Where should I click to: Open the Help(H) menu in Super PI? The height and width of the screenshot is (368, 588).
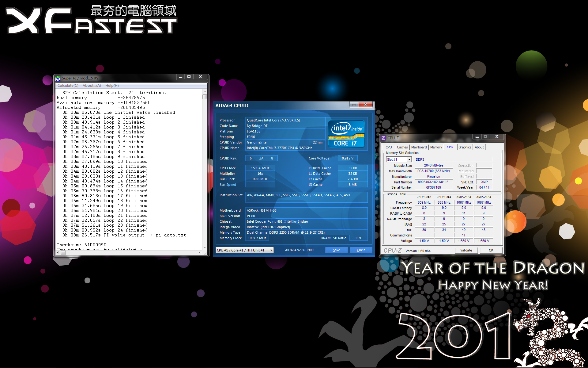(112, 86)
